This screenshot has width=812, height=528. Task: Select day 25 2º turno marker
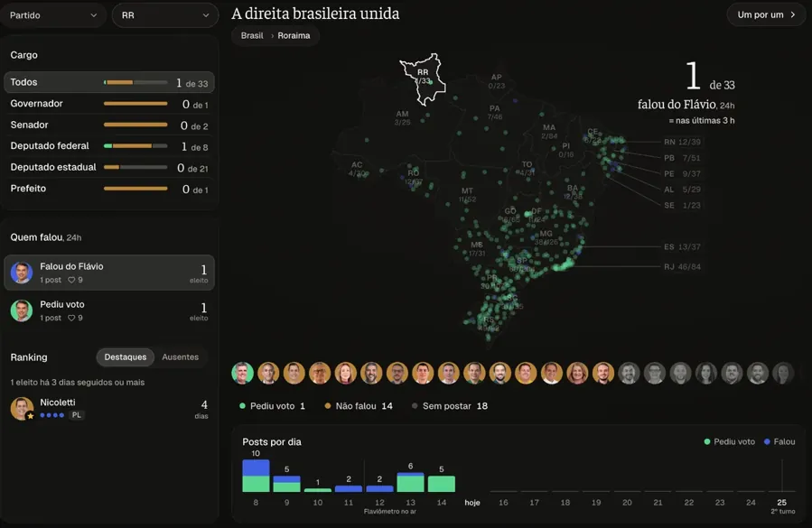click(782, 505)
